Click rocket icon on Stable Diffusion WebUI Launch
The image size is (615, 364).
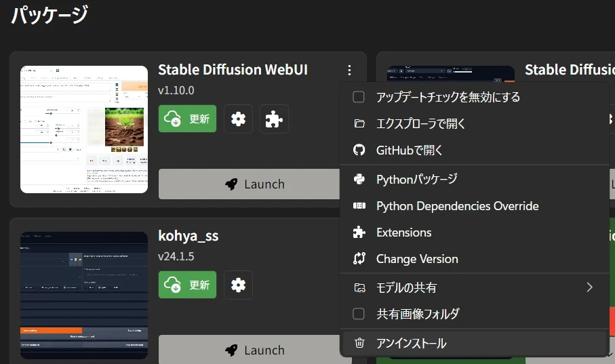coord(231,184)
